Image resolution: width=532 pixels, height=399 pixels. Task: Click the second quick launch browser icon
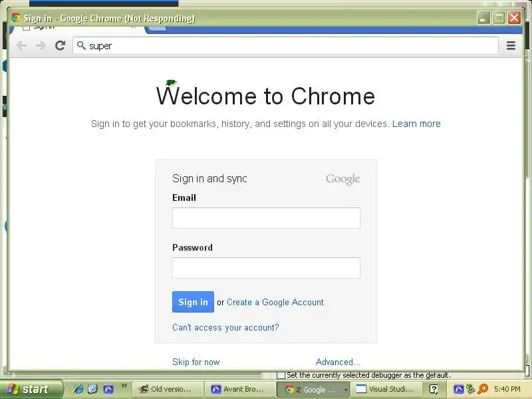[x=93, y=389]
